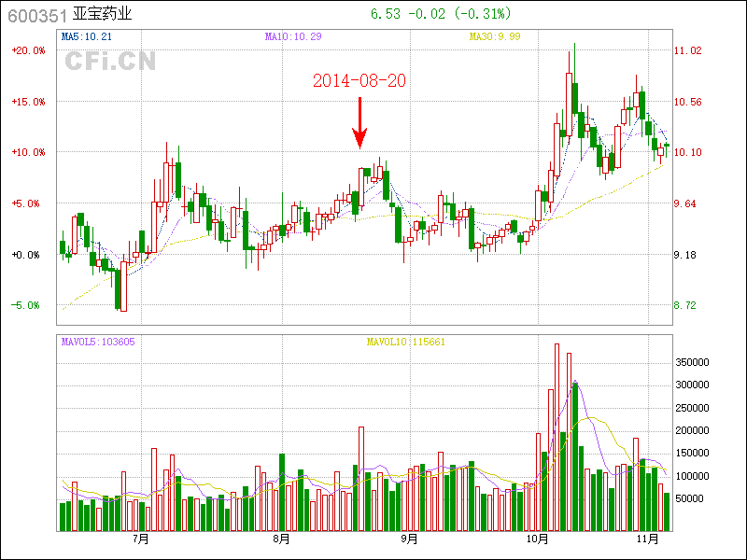Image resolution: width=747 pixels, height=560 pixels.
Task: Click the 350000 volume axis label
Action: tap(692, 362)
